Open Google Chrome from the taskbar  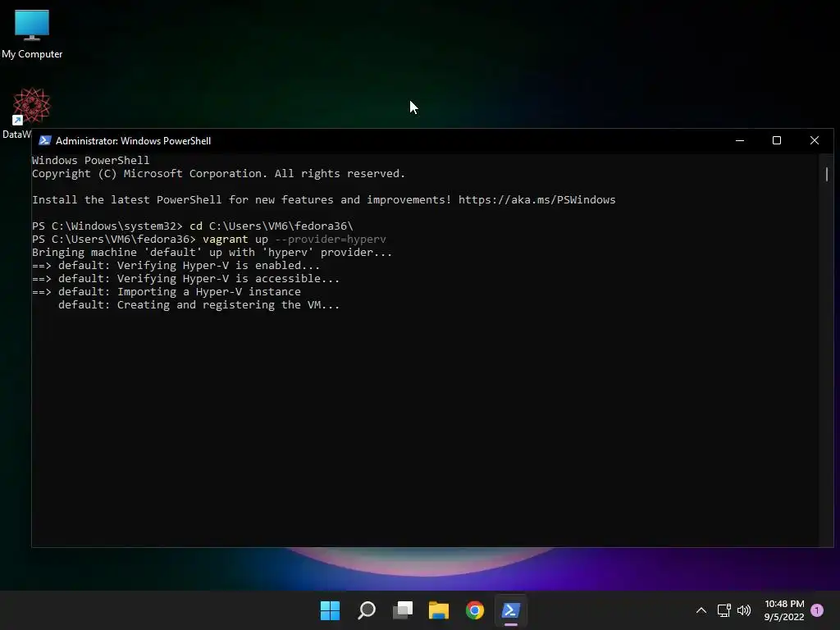coord(475,610)
